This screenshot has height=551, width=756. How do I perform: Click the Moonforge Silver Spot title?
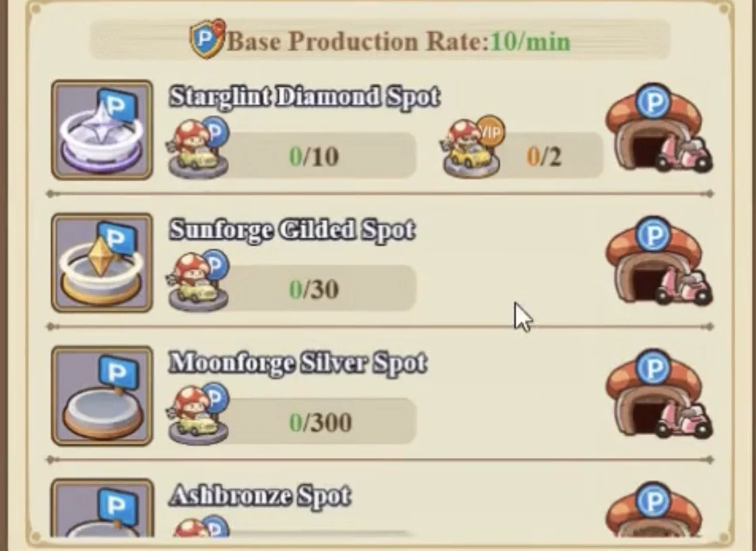click(298, 363)
